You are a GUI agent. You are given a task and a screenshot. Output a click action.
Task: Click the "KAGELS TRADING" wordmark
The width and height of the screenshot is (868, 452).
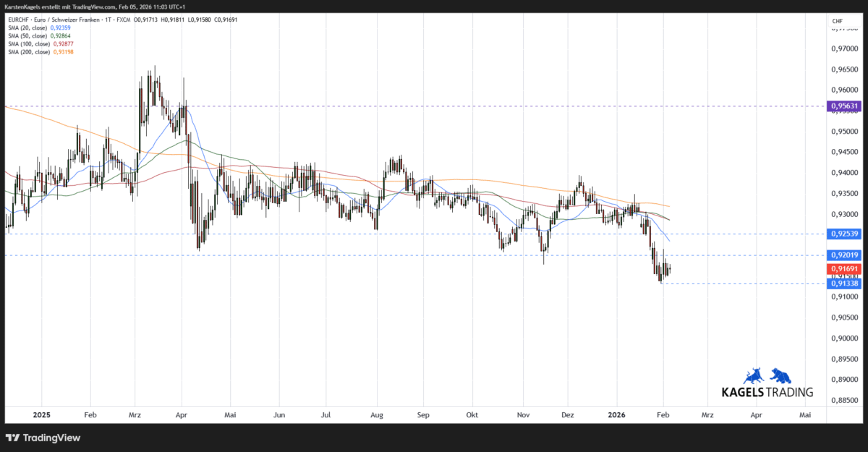point(767,391)
